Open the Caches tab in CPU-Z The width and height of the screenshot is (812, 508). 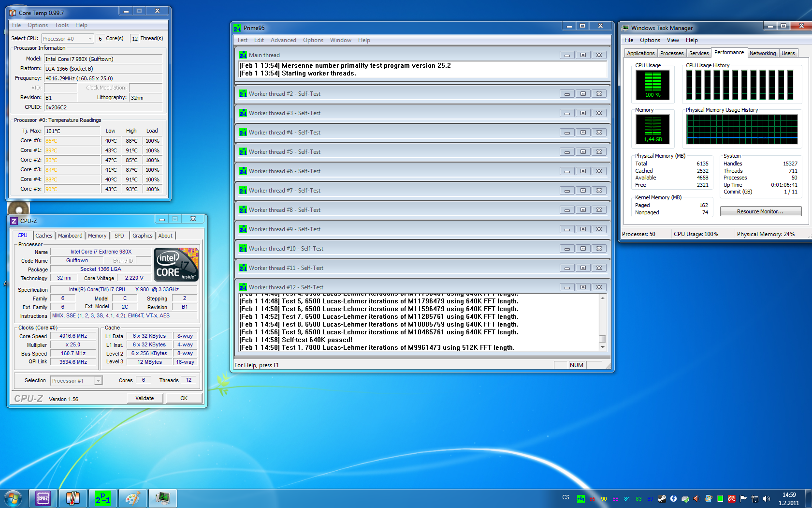point(44,236)
